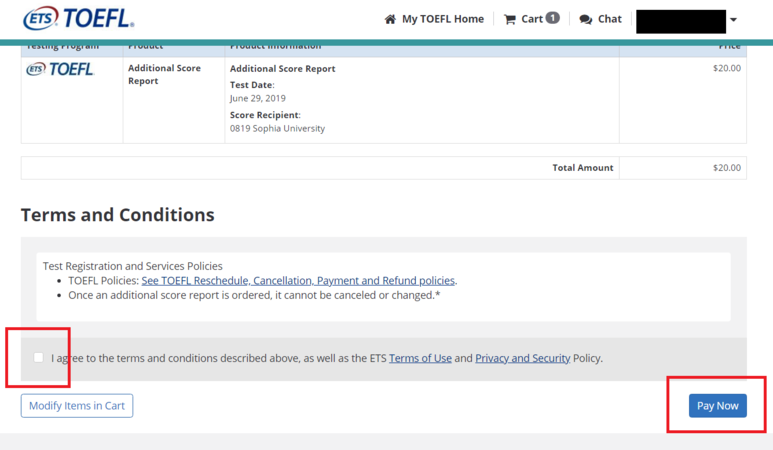Open the Terms of Use link
The width and height of the screenshot is (773, 450).
click(x=420, y=358)
